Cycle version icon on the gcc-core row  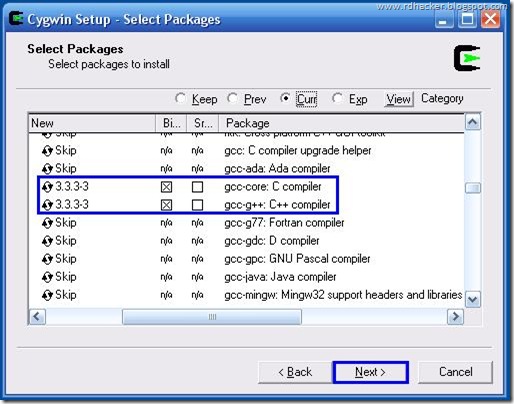coord(47,187)
